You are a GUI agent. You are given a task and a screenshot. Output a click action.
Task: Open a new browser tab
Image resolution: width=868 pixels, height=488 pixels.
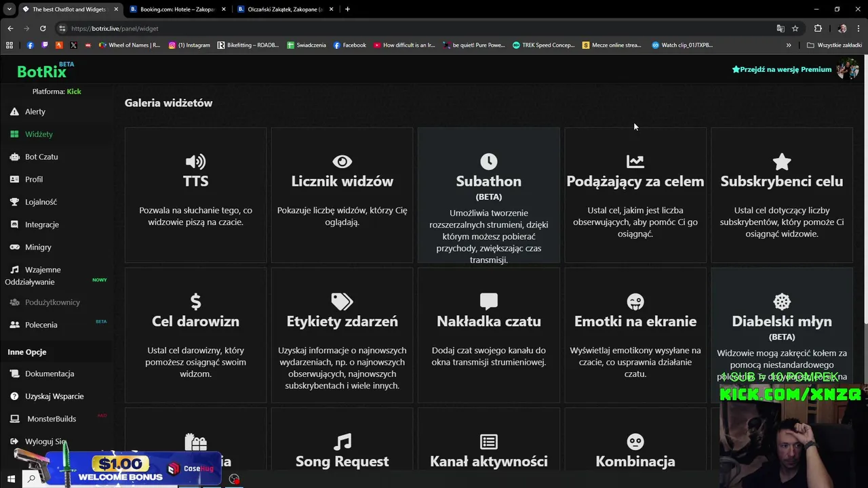[x=347, y=9]
